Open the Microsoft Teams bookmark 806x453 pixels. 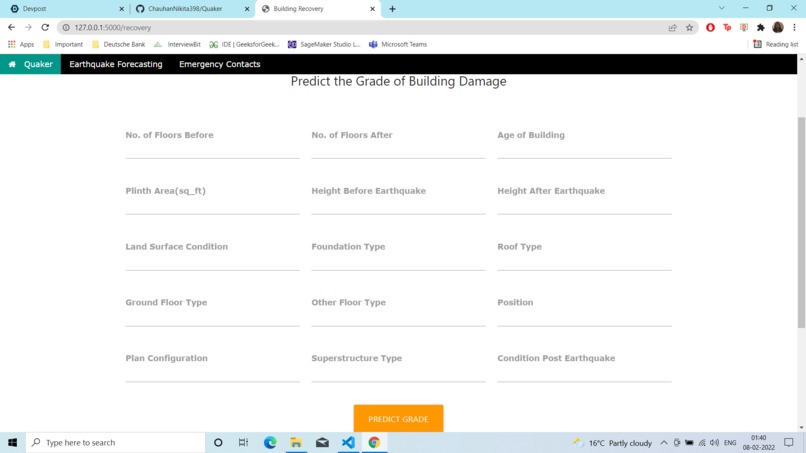398,44
